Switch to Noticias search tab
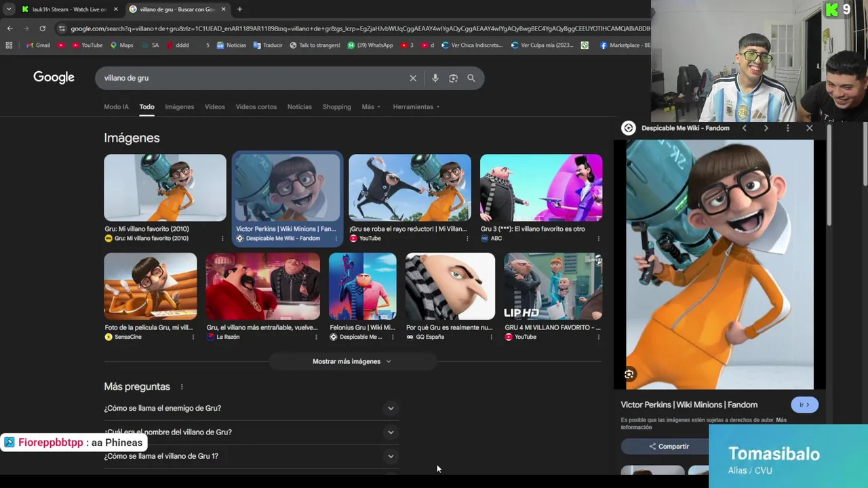Image resolution: width=868 pixels, height=488 pixels. click(299, 106)
